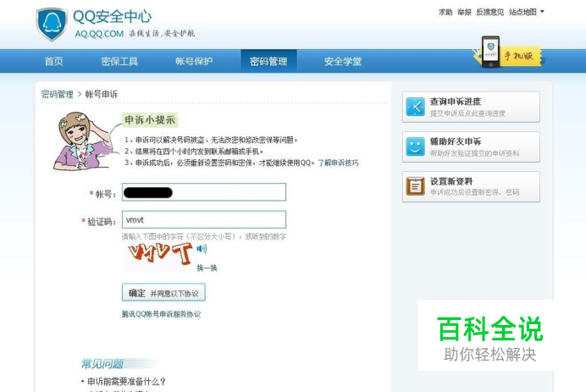Click the 常见问题 heading

click(x=102, y=363)
